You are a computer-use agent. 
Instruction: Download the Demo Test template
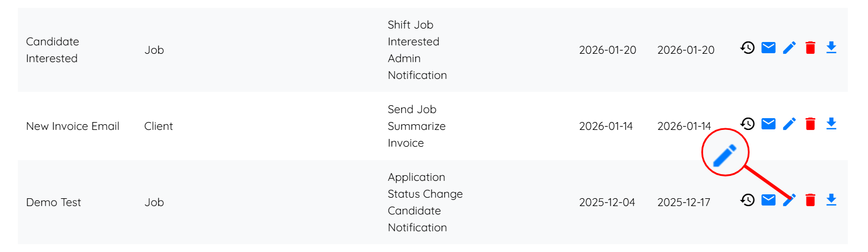[x=831, y=200]
